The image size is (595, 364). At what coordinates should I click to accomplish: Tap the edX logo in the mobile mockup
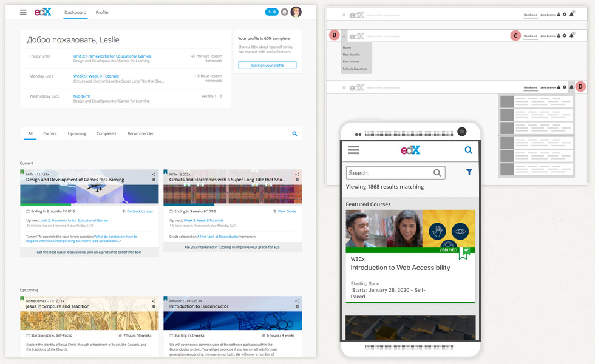pyautogui.click(x=410, y=150)
